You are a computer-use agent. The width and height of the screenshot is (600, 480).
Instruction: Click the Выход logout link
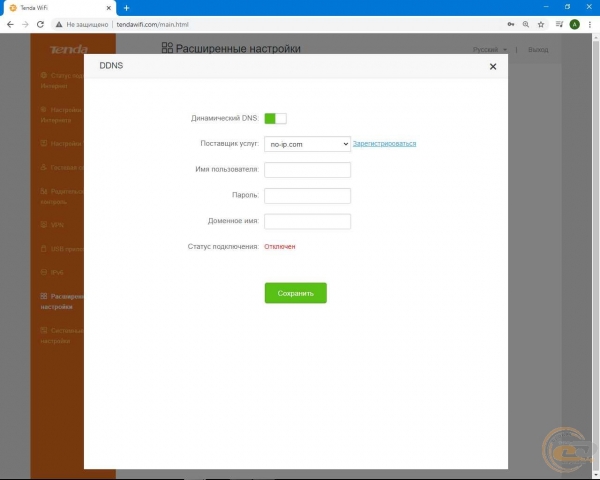tap(538, 50)
